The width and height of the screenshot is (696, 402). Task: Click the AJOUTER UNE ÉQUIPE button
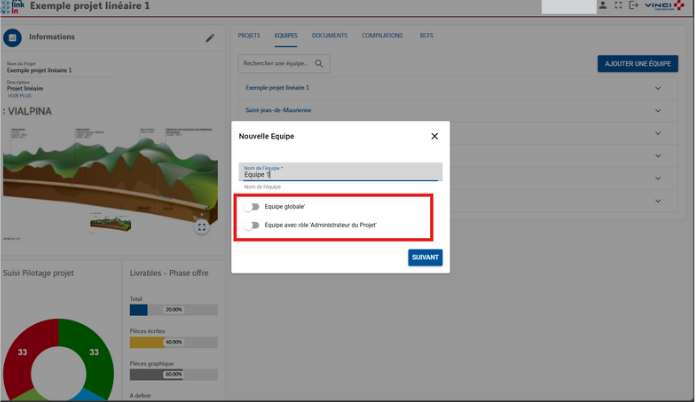pyautogui.click(x=637, y=64)
